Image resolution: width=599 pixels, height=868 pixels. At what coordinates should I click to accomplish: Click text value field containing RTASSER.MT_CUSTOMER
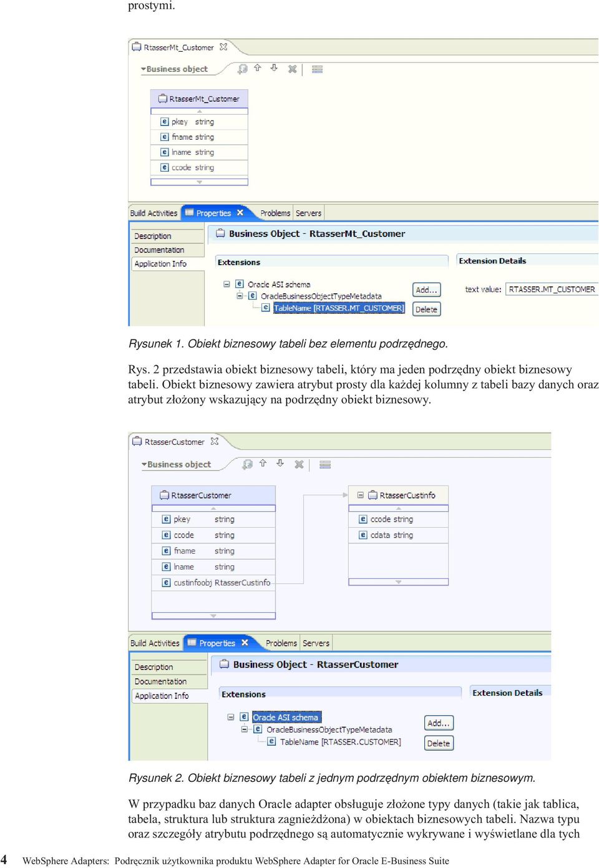pyautogui.click(x=552, y=290)
